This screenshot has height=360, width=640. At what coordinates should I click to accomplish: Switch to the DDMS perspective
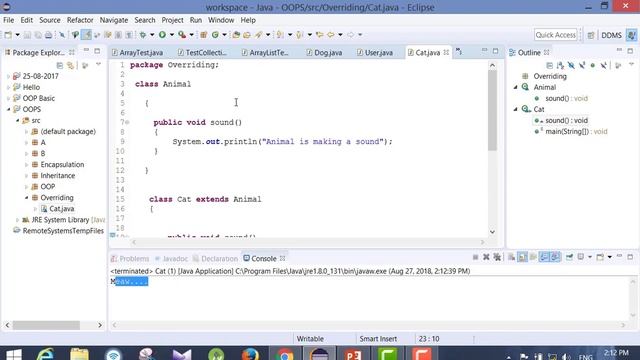click(x=611, y=35)
